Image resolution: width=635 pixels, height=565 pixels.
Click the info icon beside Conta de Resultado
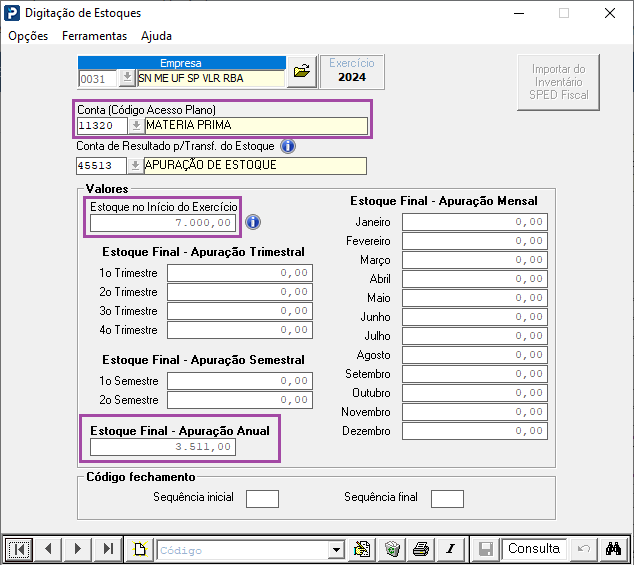click(x=288, y=146)
